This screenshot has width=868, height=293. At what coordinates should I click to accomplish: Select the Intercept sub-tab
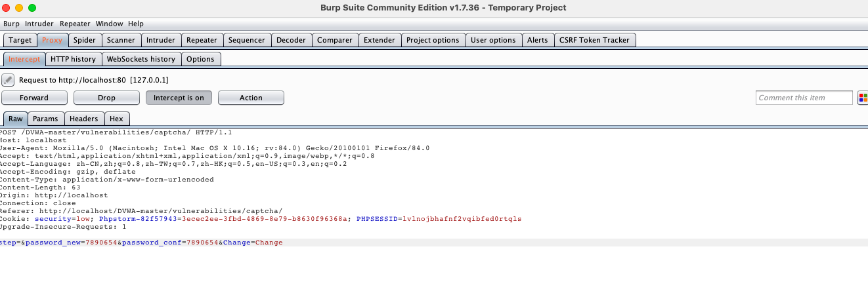(24, 59)
